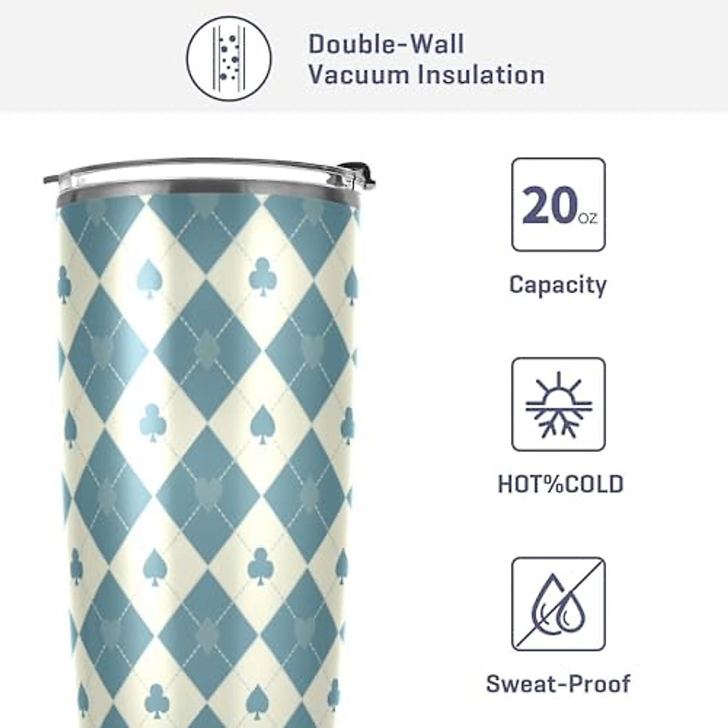The height and width of the screenshot is (728, 728).
Task: Click the "Capacity" label
Action: coord(558,285)
